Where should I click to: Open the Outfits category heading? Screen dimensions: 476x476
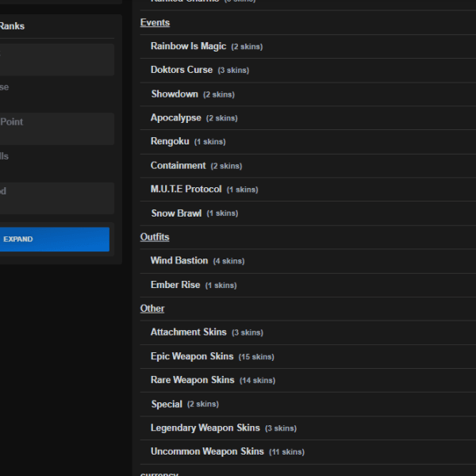coord(155,236)
